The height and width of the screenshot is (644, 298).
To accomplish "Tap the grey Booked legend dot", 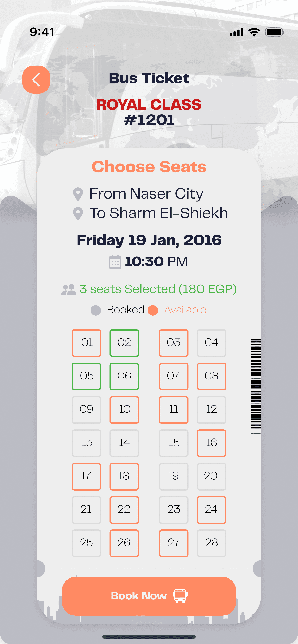I will point(96,310).
